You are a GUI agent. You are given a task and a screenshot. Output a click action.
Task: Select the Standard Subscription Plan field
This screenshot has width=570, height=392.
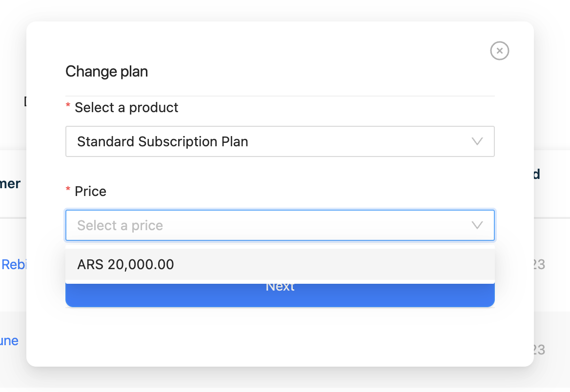(x=280, y=141)
